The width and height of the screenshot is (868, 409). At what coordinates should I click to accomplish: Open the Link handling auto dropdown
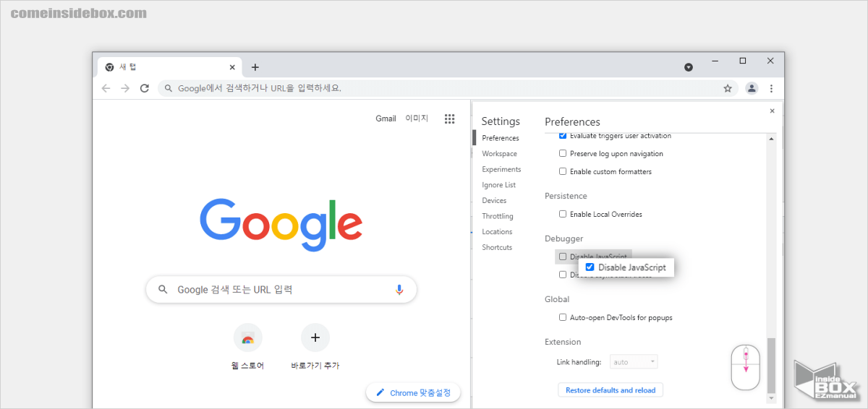tap(634, 361)
